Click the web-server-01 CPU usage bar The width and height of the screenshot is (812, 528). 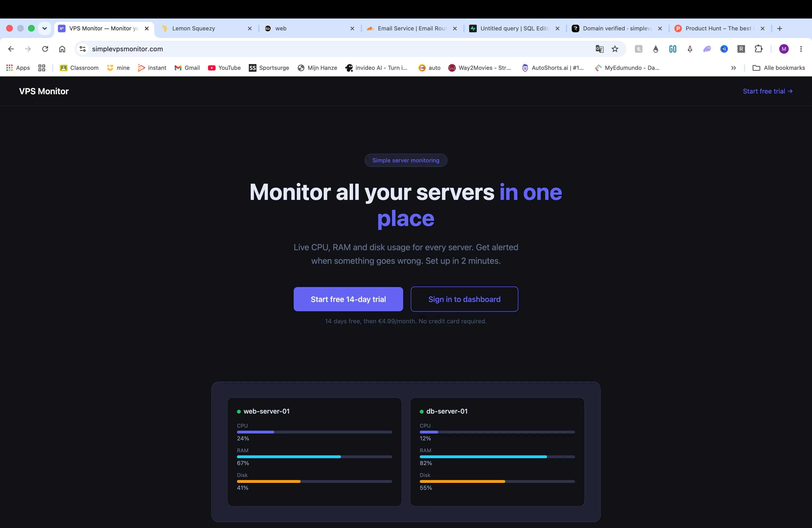point(315,432)
